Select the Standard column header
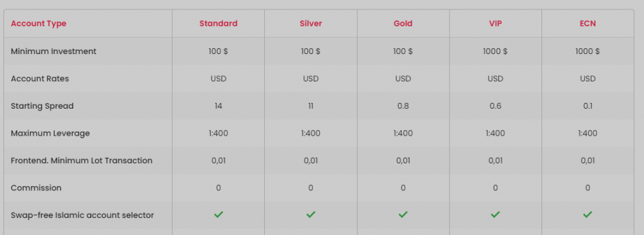The width and height of the screenshot is (644, 235). [218, 23]
